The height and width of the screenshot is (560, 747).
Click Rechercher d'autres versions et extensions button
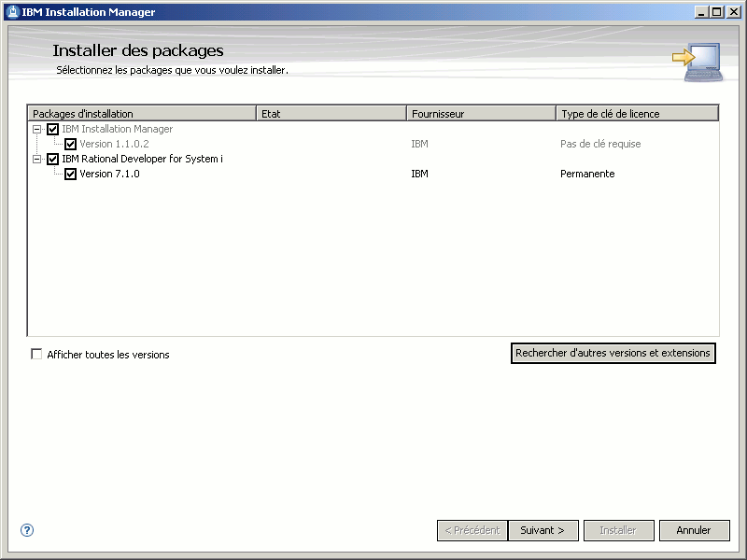(x=613, y=354)
